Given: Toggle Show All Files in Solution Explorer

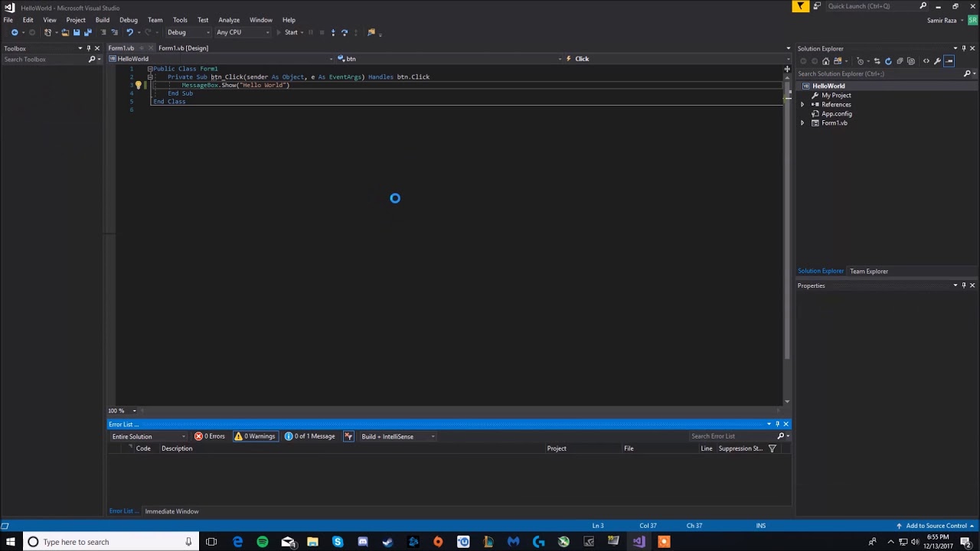Looking at the screenshot, I should tap(911, 61).
